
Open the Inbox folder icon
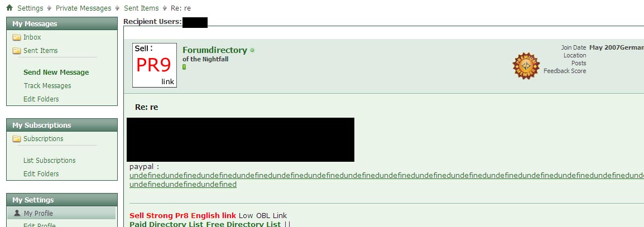[x=17, y=37]
